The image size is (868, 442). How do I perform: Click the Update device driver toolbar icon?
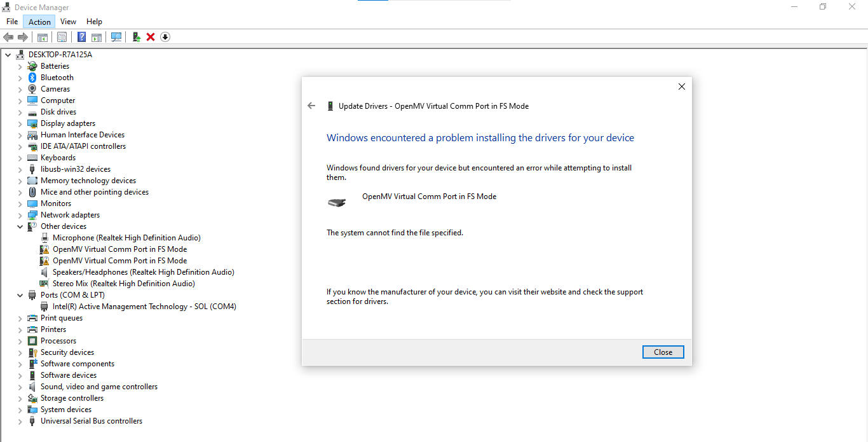136,37
